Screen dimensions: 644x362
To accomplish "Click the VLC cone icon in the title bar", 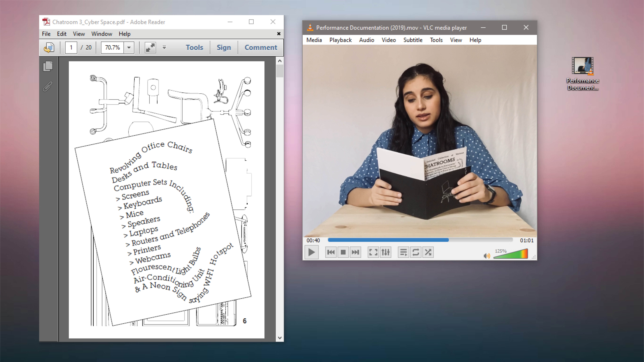I will click(x=310, y=27).
